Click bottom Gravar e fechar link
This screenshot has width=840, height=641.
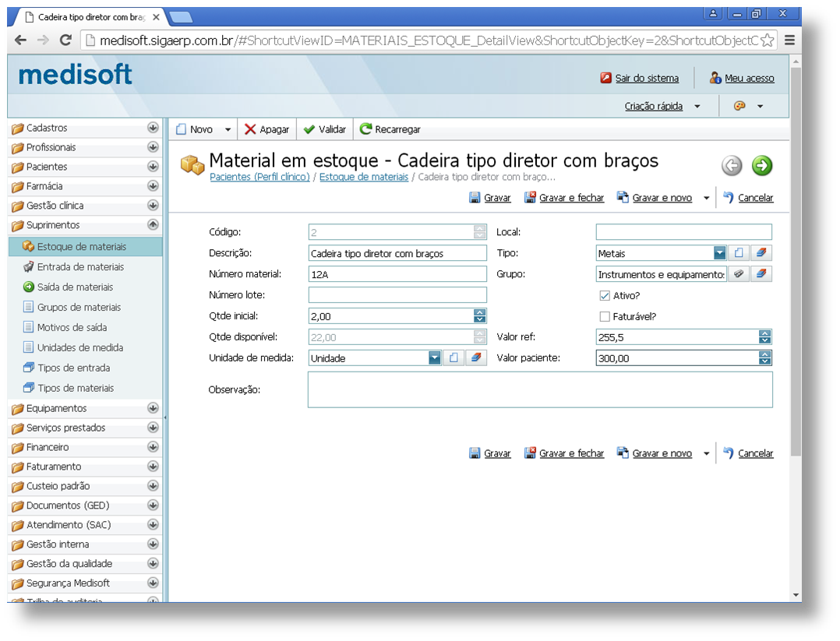click(564, 453)
